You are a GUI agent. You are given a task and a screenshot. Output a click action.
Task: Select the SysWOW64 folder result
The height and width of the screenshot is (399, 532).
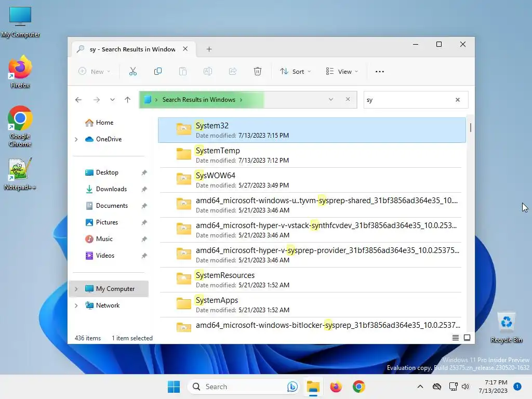[x=312, y=180]
